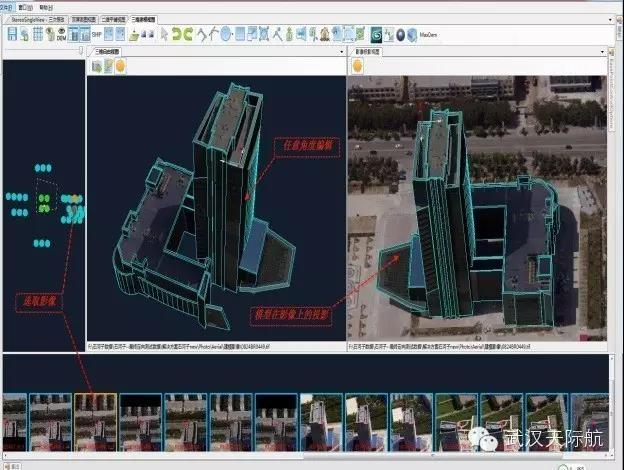Viewport: 624px width, 470px height.
Task: Open the dropdown arrow of the image projection panel
Action: [601, 51]
